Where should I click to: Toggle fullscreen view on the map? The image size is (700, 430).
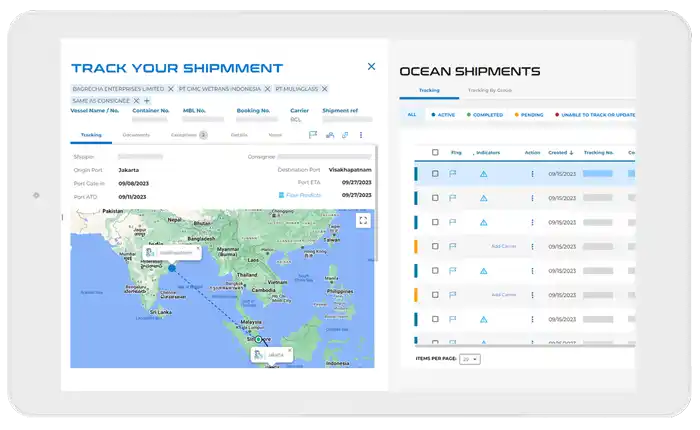click(x=363, y=220)
